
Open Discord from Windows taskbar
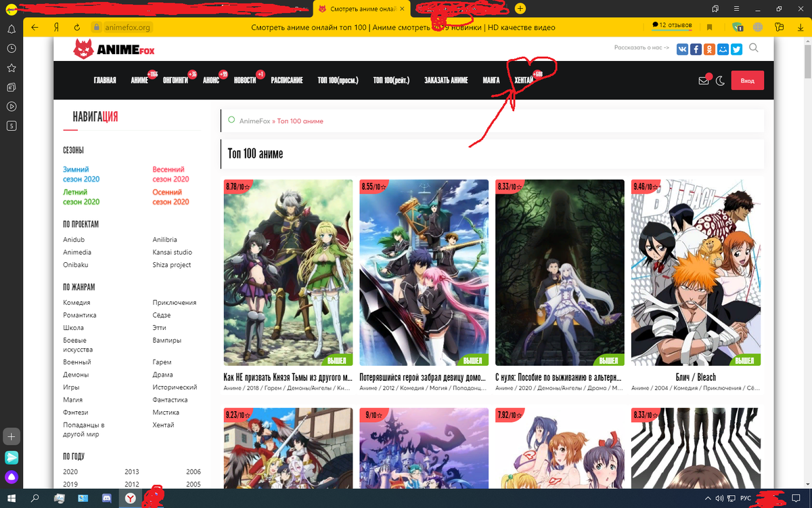coord(106,499)
